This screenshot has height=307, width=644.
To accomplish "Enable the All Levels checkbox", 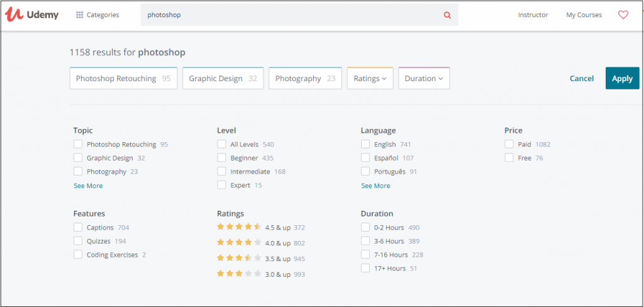I will click(222, 144).
